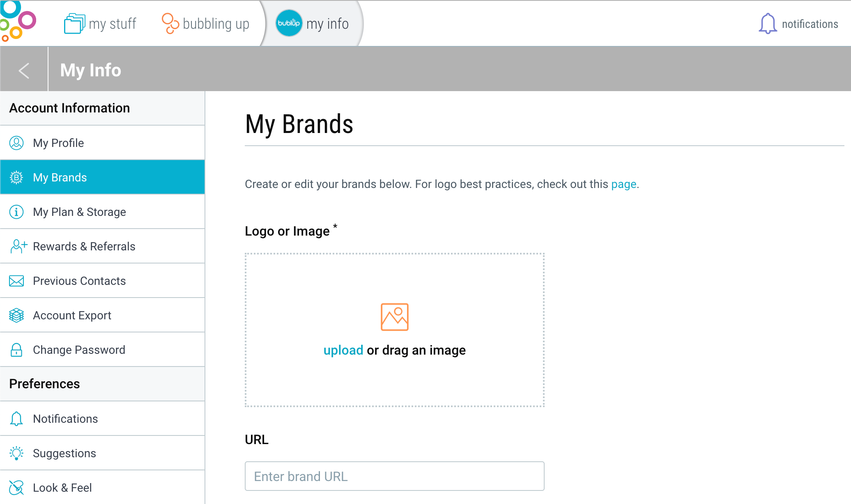Open my stuff folder icon
Image resolution: width=851 pixels, height=504 pixels.
click(x=74, y=23)
